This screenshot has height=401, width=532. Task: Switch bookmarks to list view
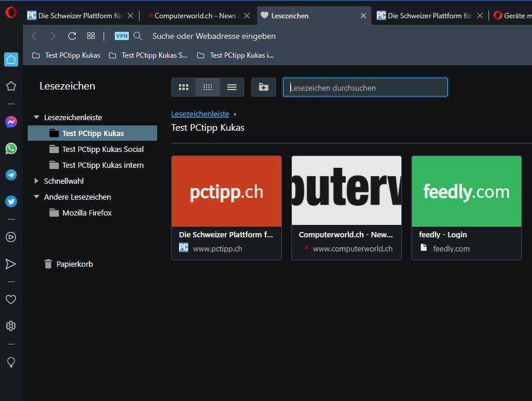click(232, 87)
